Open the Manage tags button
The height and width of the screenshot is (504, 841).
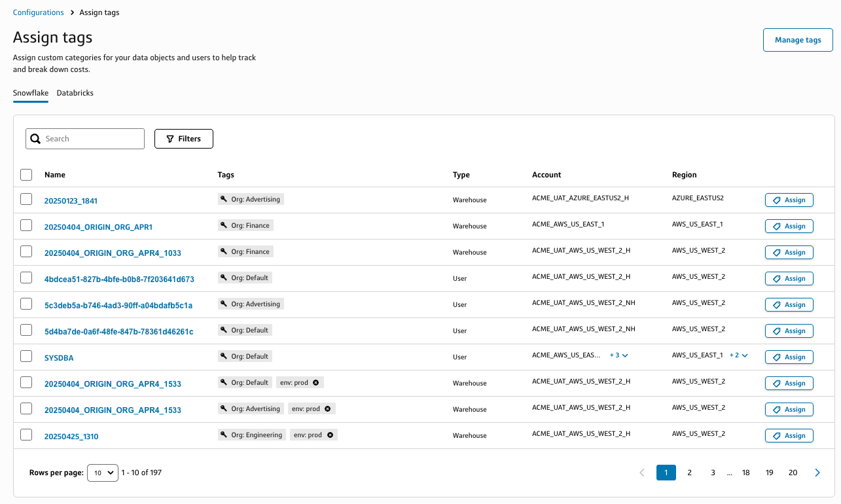pyautogui.click(x=798, y=40)
